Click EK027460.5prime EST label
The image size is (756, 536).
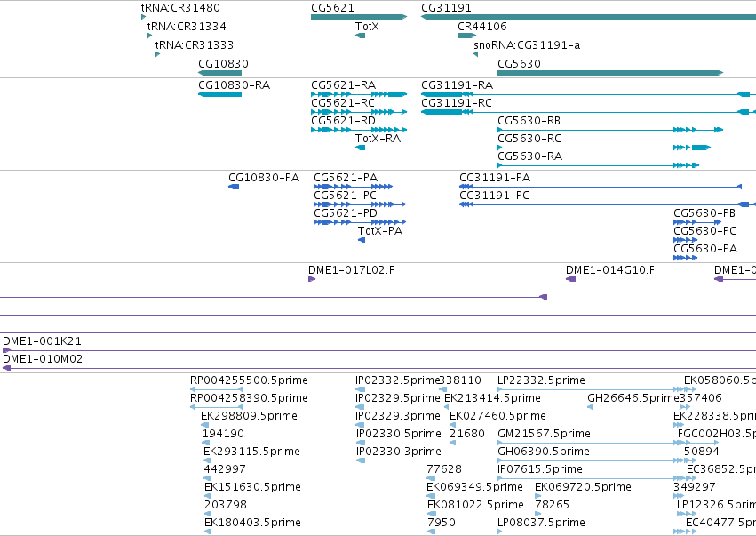tap(498, 416)
